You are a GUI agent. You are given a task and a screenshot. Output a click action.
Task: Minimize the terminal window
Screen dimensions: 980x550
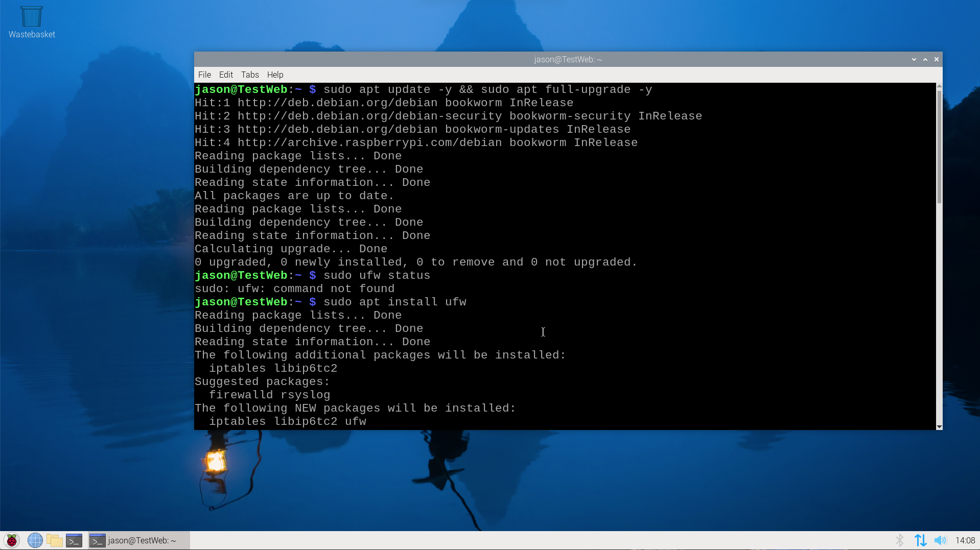914,59
